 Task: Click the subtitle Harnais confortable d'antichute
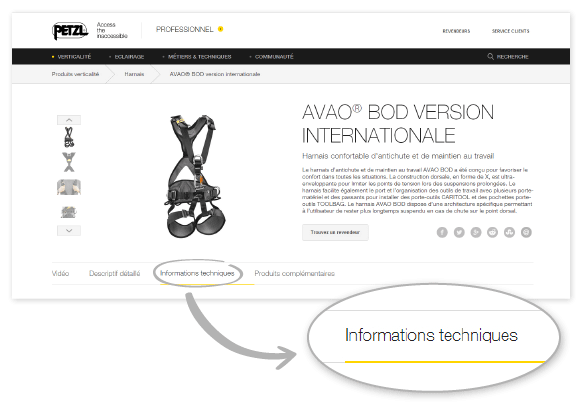pyautogui.click(x=398, y=156)
